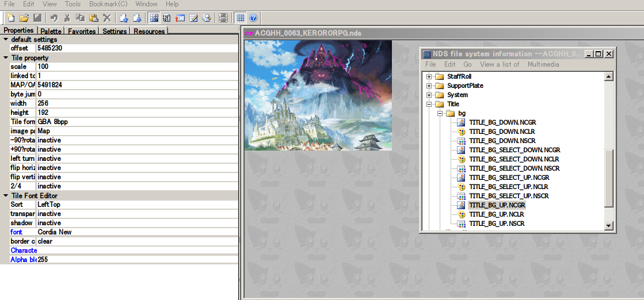Image resolution: width=644 pixels, height=300 pixels.
Task: Open the Tools menu
Action: pos(73,4)
